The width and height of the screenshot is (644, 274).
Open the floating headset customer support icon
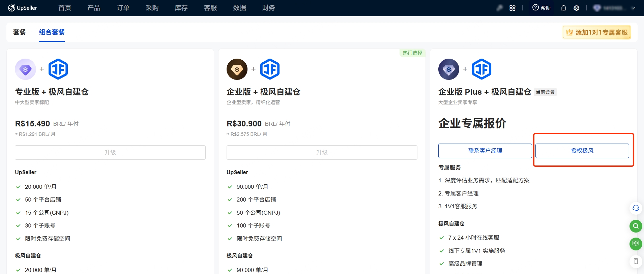pyautogui.click(x=636, y=208)
